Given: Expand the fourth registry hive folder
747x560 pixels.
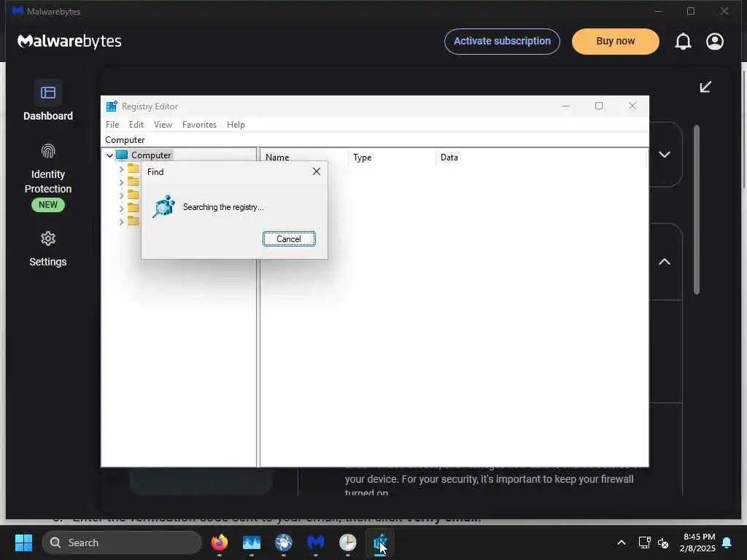Looking at the screenshot, I should point(122,209).
